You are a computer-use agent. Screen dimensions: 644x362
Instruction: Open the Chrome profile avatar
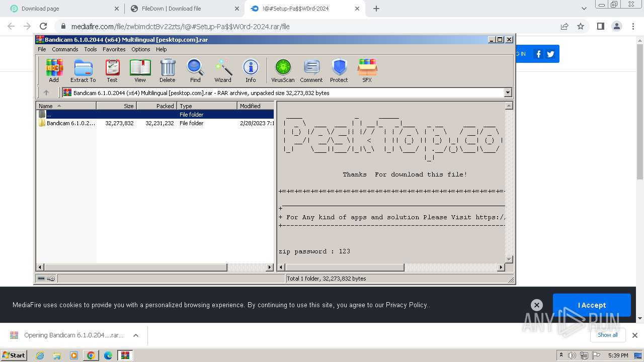(616, 26)
